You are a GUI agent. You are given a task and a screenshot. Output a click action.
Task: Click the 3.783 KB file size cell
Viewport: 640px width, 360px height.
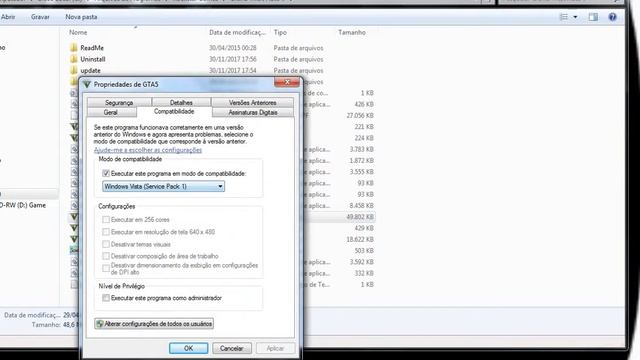362,149
